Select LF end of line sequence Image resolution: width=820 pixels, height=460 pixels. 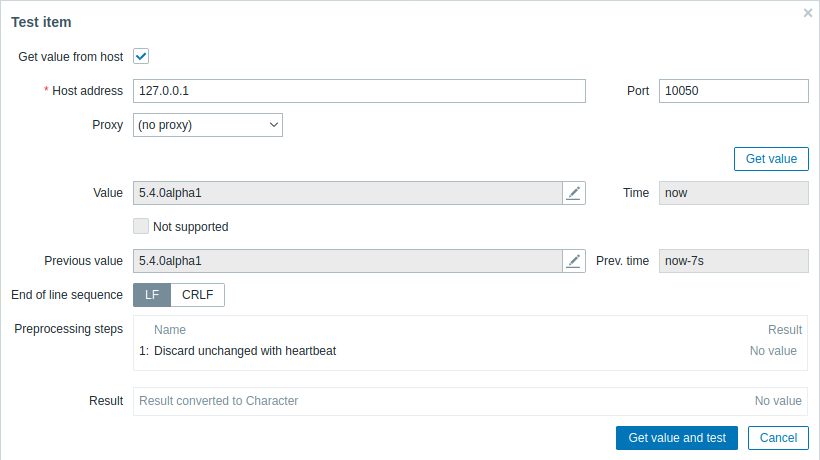(x=152, y=295)
